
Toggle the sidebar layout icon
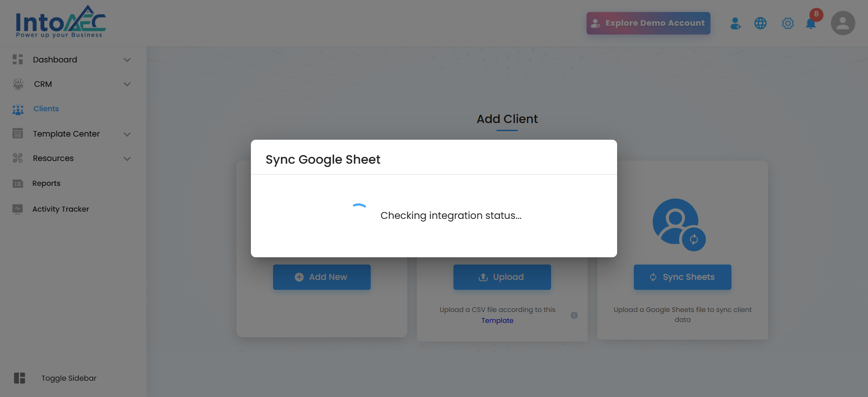[19, 378]
